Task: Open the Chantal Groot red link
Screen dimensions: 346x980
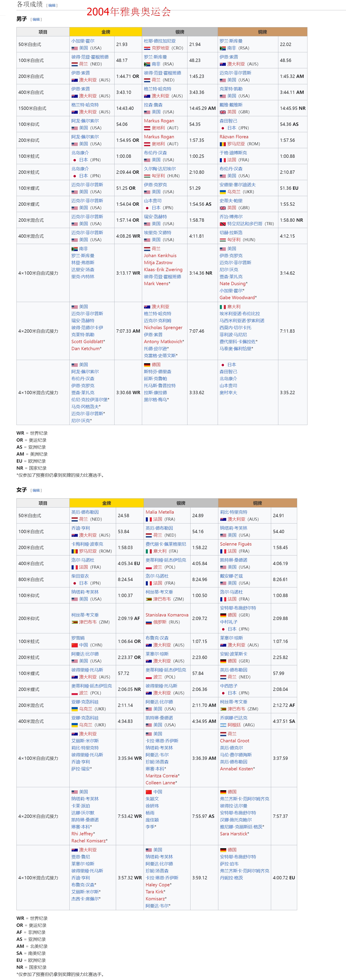Action: coord(235,741)
